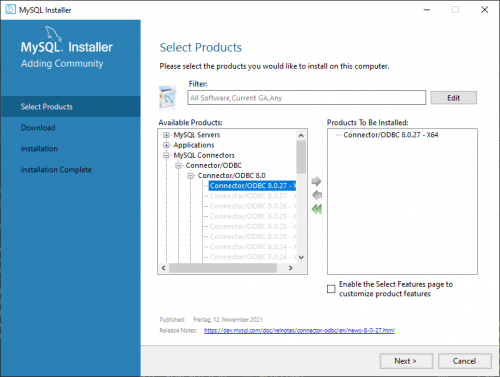Expand the Applications node

point(166,145)
